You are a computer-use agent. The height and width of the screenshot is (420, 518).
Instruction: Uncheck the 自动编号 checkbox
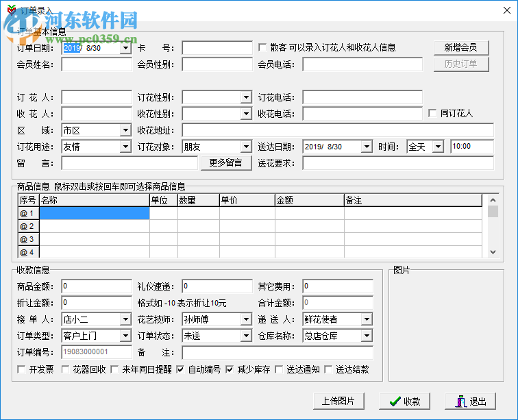point(180,369)
